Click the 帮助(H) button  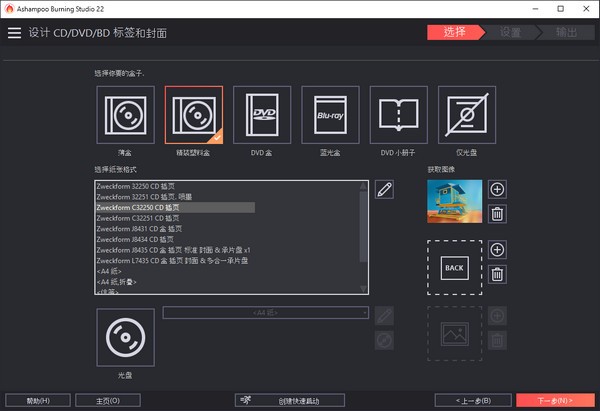click(38, 401)
